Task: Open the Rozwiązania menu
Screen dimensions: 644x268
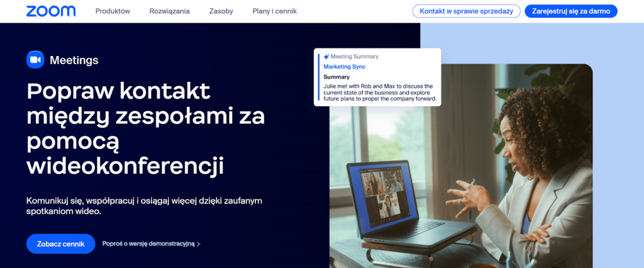Action: point(170,11)
